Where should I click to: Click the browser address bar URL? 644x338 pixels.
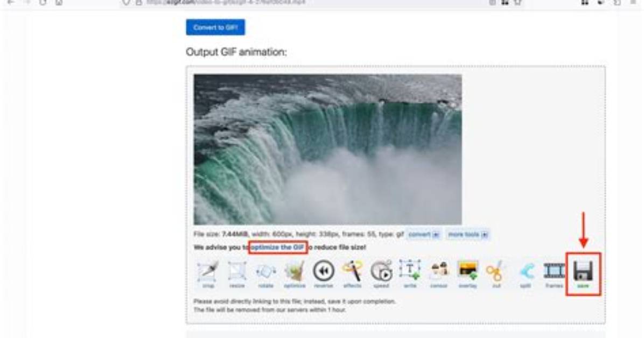click(x=226, y=3)
